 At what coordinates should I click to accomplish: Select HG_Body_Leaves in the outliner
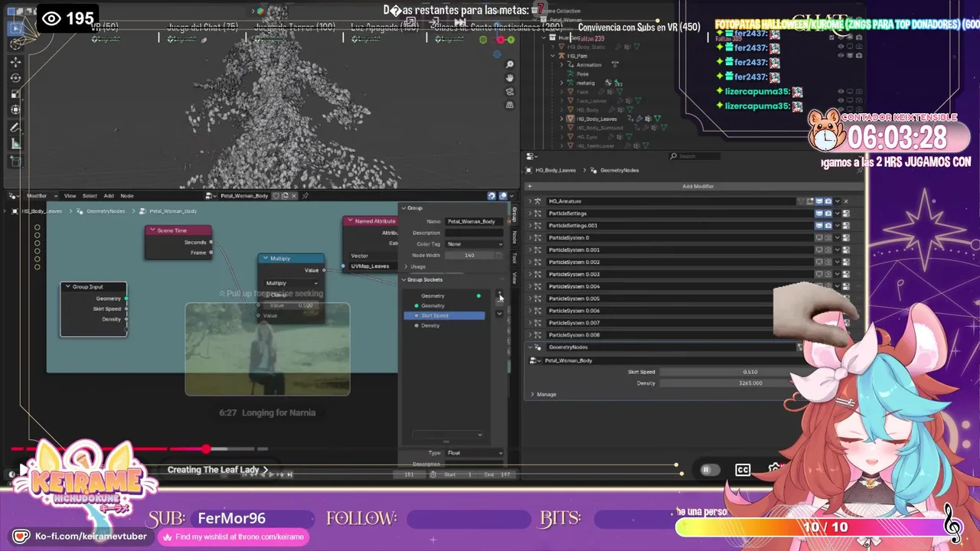[x=597, y=119]
